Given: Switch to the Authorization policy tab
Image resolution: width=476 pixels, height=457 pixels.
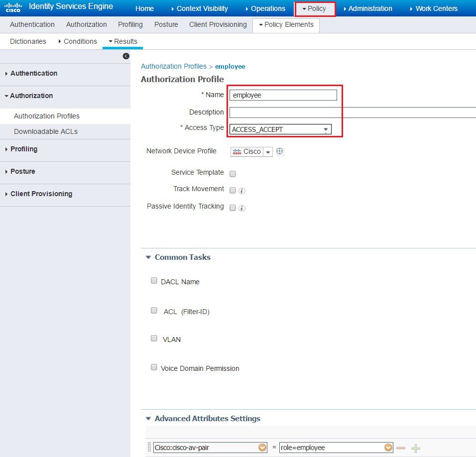Looking at the screenshot, I should [x=87, y=24].
